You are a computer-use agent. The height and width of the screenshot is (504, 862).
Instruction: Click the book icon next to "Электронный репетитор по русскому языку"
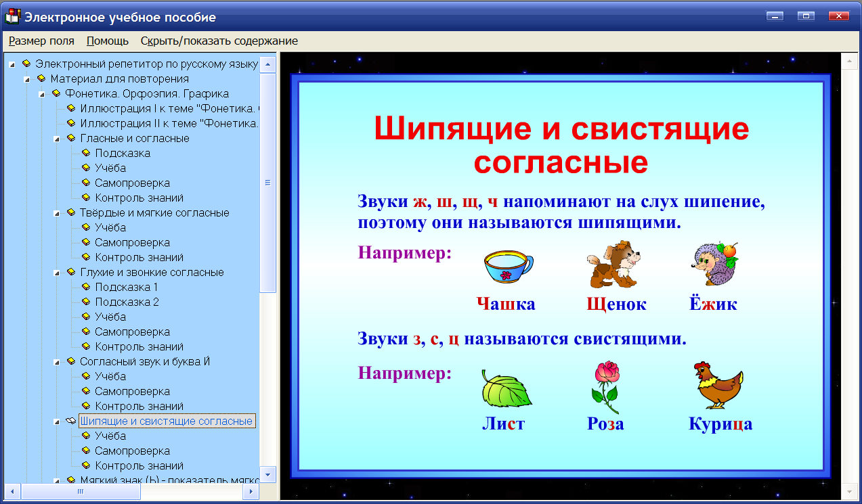point(27,64)
